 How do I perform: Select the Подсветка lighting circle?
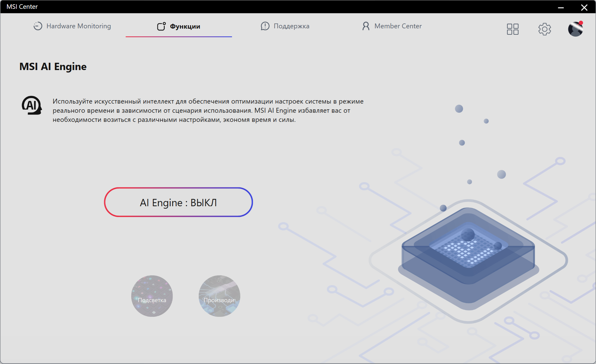pyautogui.click(x=152, y=296)
